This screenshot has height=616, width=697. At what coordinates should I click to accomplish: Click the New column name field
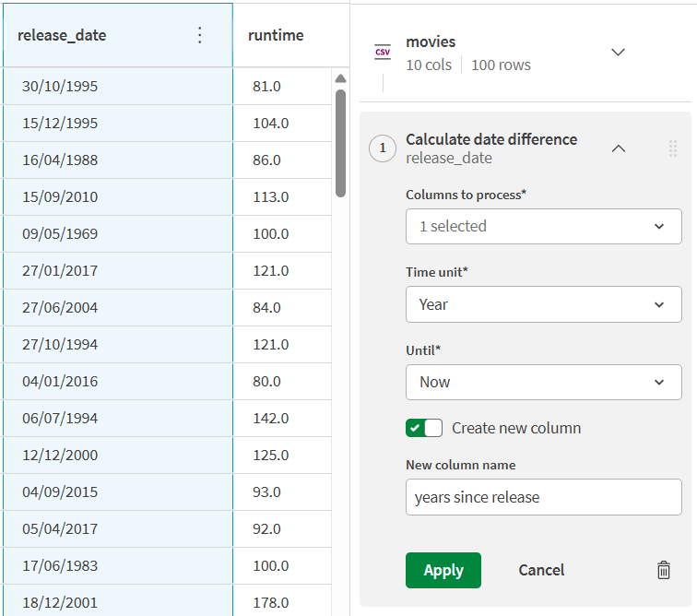543,497
